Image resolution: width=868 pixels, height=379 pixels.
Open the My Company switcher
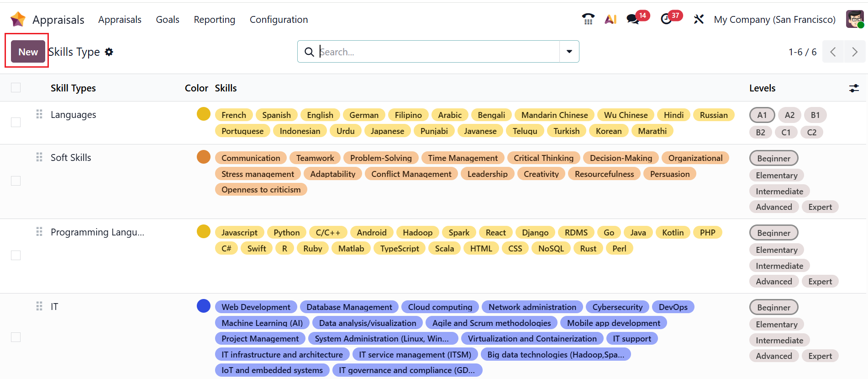coord(774,20)
